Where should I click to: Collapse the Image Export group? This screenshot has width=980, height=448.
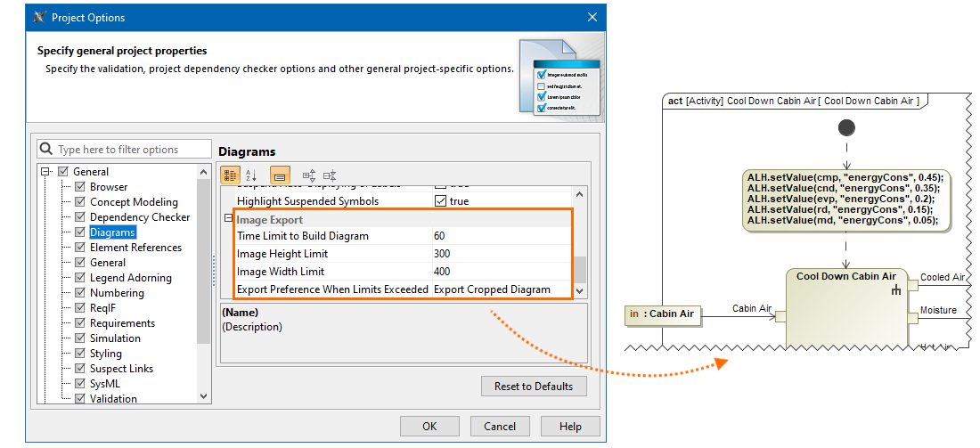pyautogui.click(x=229, y=219)
